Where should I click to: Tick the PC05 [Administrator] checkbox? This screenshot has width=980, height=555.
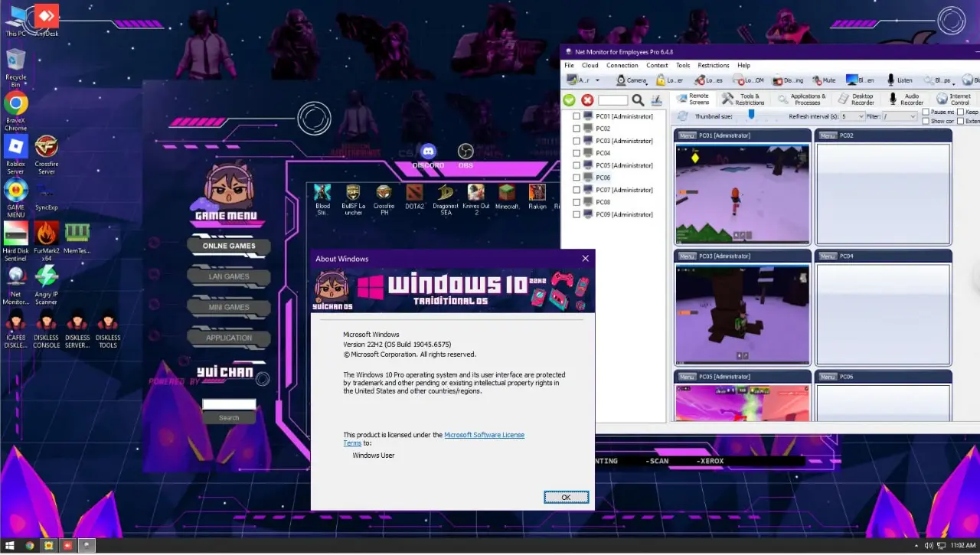click(577, 165)
